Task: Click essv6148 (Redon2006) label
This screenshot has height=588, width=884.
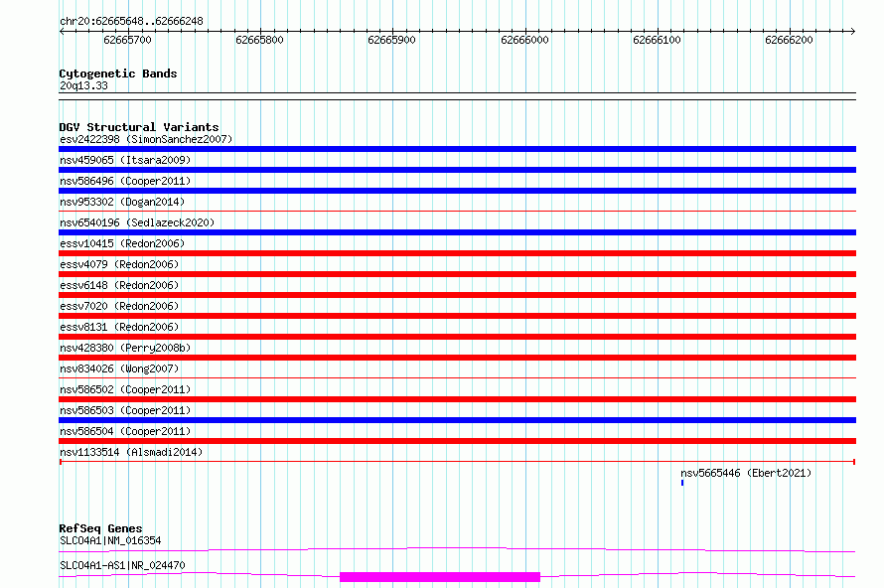Action: point(119,285)
